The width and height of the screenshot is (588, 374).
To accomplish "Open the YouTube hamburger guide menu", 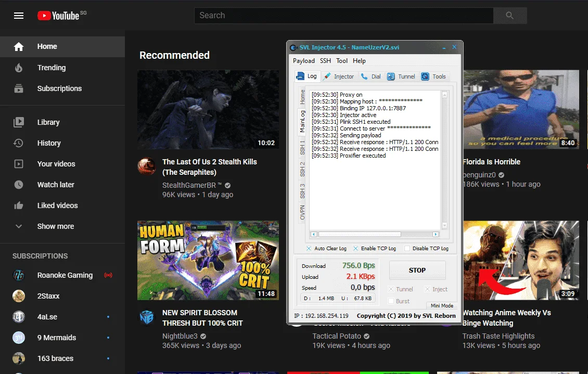I will pos(18,16).
